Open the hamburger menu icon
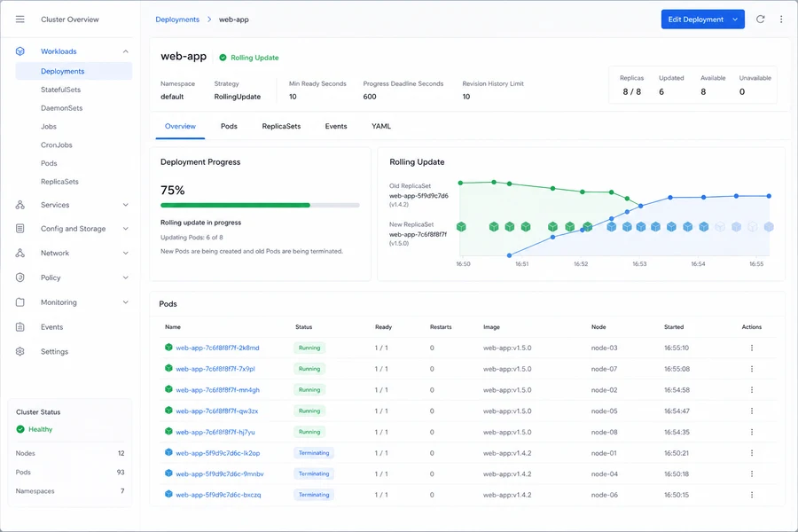 click(20, 20)
